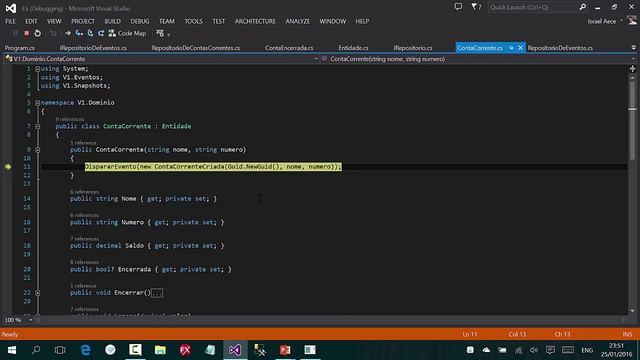Open the volume speaker tray icon
640x360 pixels.
point(534,350)
